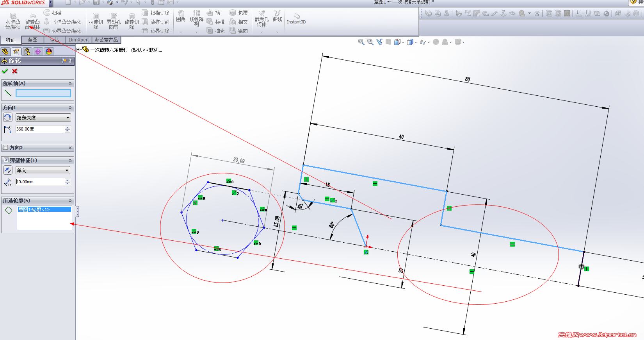Open the 单向 thin feature type dropdown

pyautogui.click(x=43, y=170)
